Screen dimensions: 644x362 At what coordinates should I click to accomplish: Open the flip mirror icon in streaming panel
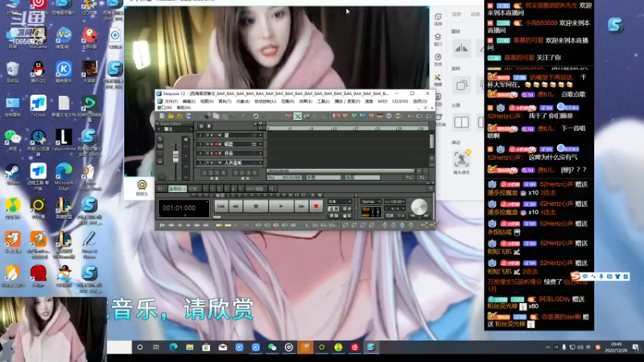click(461, 48)
